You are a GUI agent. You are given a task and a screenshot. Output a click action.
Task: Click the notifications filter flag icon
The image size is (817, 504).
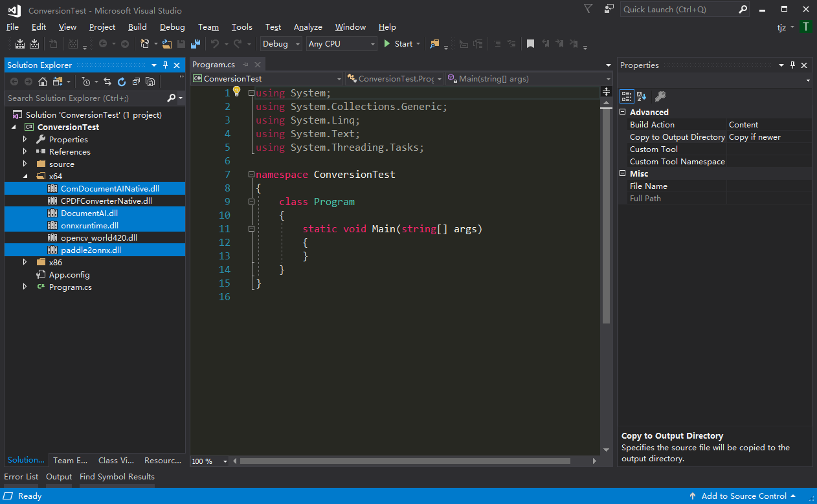pyautogui.click(x=588, y=9)
